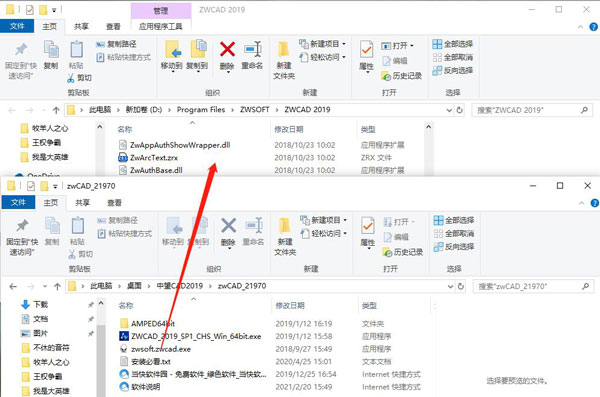Select ZwAuthBase.dll file
600x397 pixels.
156,170
